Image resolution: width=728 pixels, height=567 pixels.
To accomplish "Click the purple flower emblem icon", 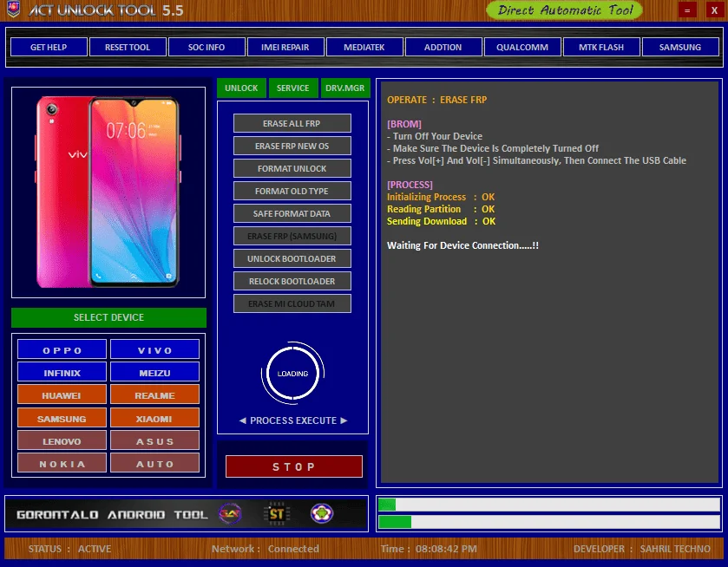I will [x=321, y=513].
